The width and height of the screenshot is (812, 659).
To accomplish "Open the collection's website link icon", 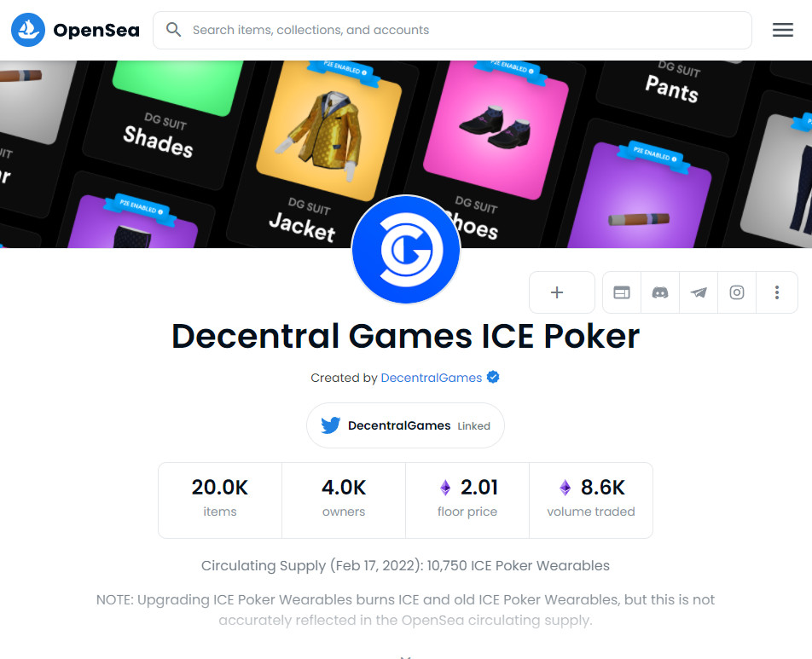I will [x=622, y=292].
